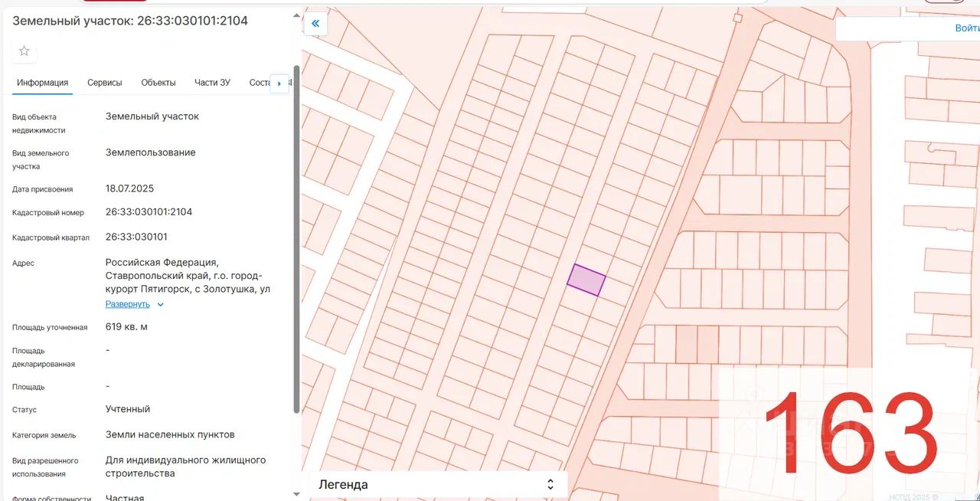The width and height of the screenshot is (980, 501).
Task: Click the date value 18.07.2025
Action: tap(129, 188)
